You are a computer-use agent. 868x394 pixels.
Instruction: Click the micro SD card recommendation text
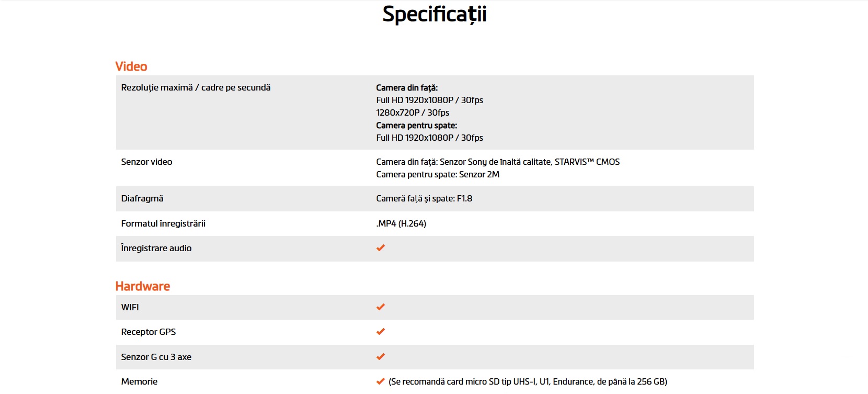(x=528, y=382)
